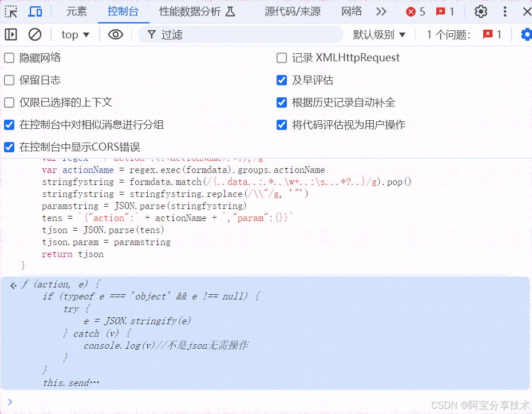
Task: Click the 'return tjson' code line
Action: pos(73,254)
